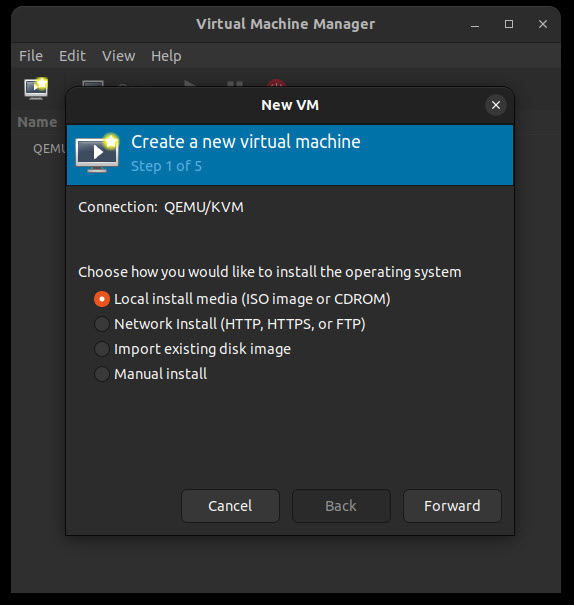The height and width of the screenshot is (605, 574).
Task: Minimize the Virtual Machine Manager window
Action: point(475,24)
